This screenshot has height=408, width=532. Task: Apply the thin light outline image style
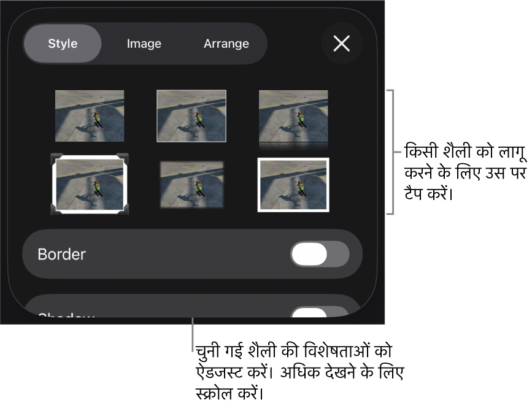[x=191, y=116]
